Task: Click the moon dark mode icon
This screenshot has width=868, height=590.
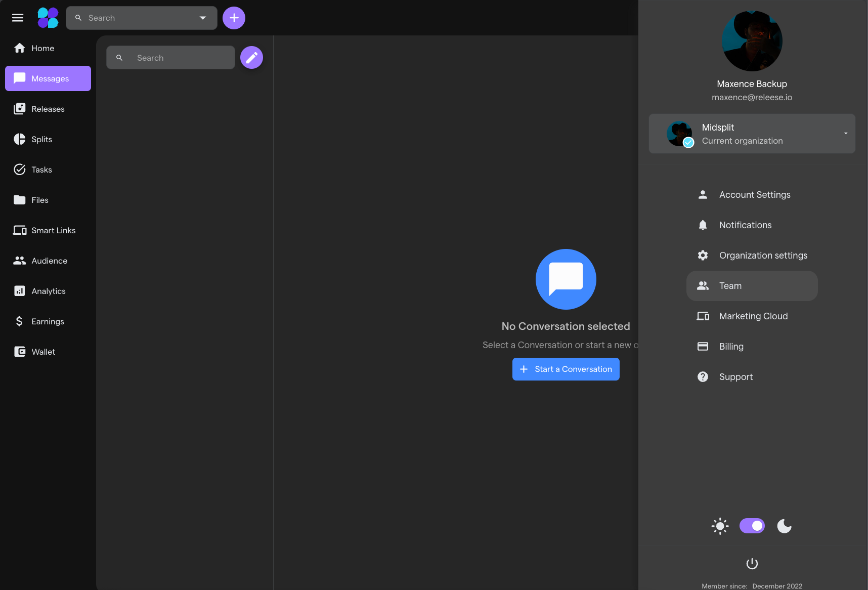Action: [784, 526]
